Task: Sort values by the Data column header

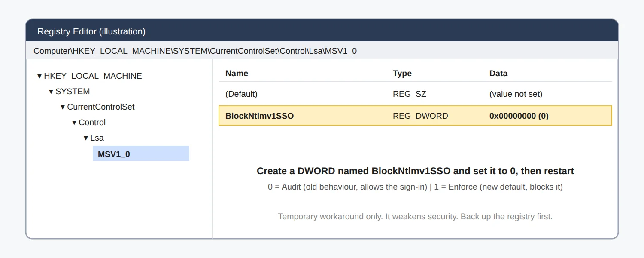Action: tap(498, 74)
